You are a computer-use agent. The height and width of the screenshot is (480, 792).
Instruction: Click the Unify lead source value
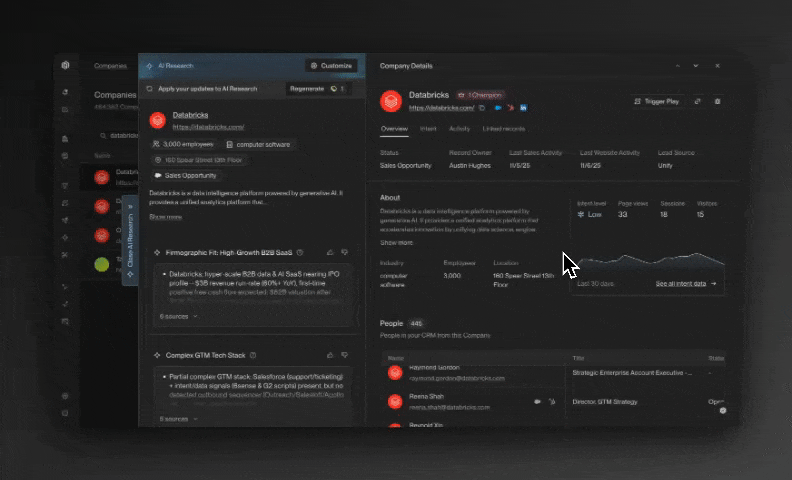coord(665,166)
